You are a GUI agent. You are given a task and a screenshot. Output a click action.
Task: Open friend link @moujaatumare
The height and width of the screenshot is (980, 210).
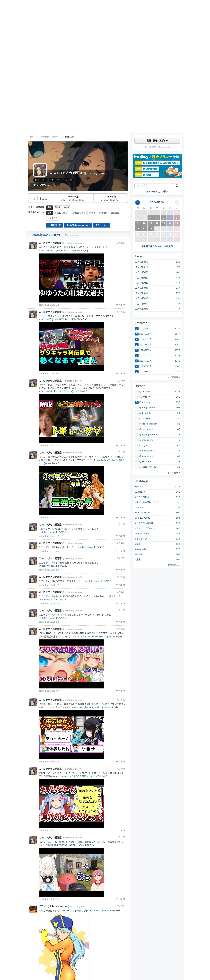pyautogui.click(x=148, y=408)
